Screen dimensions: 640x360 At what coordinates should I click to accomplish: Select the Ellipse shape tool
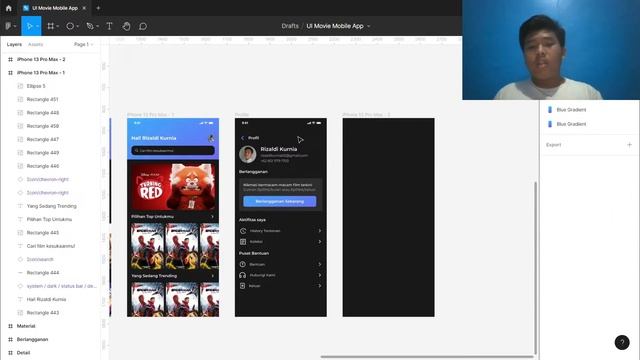coord(70,26)
